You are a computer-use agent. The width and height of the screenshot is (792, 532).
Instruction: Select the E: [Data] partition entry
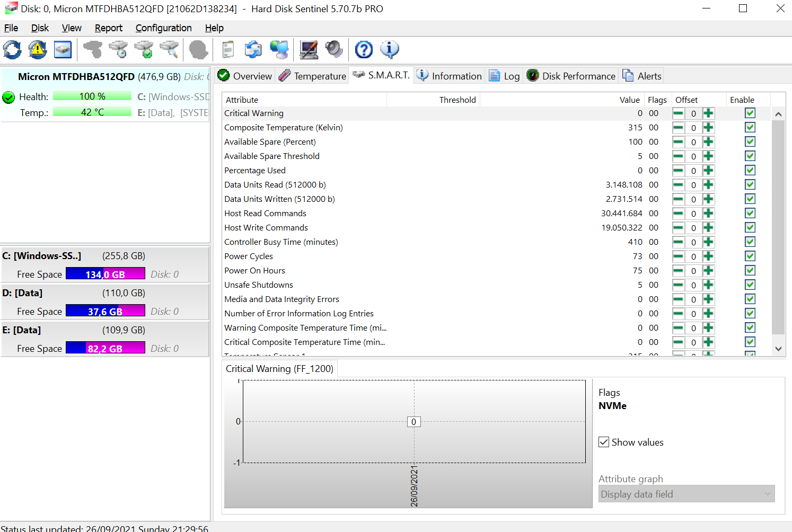click(x=105, y=339)
